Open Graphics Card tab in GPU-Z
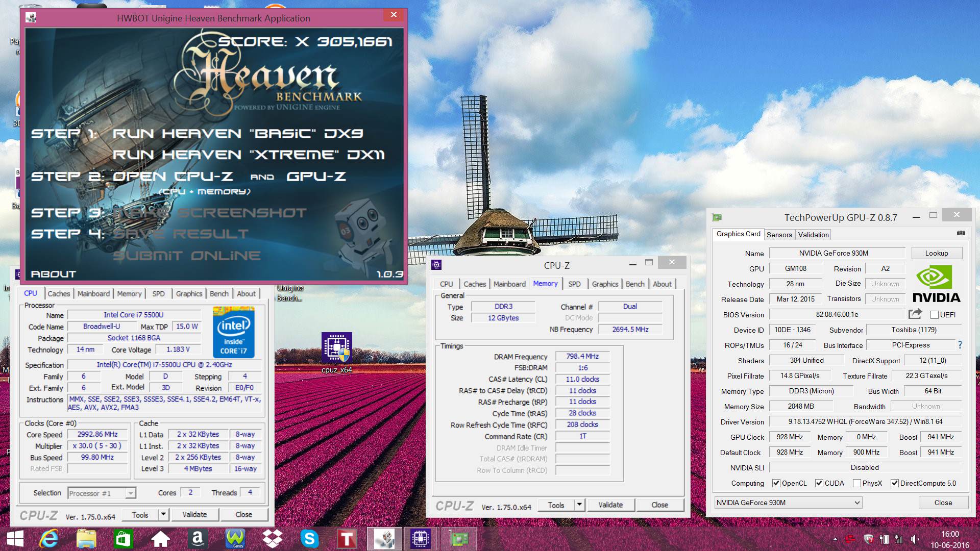The width and height of the screenshot is (980, 551). pyautogui.click(x=738, y=234)
